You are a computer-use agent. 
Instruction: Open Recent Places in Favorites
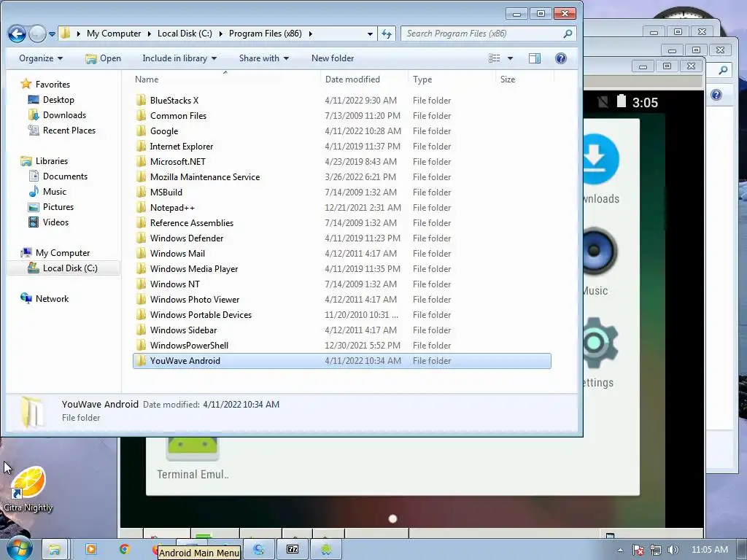69,131
